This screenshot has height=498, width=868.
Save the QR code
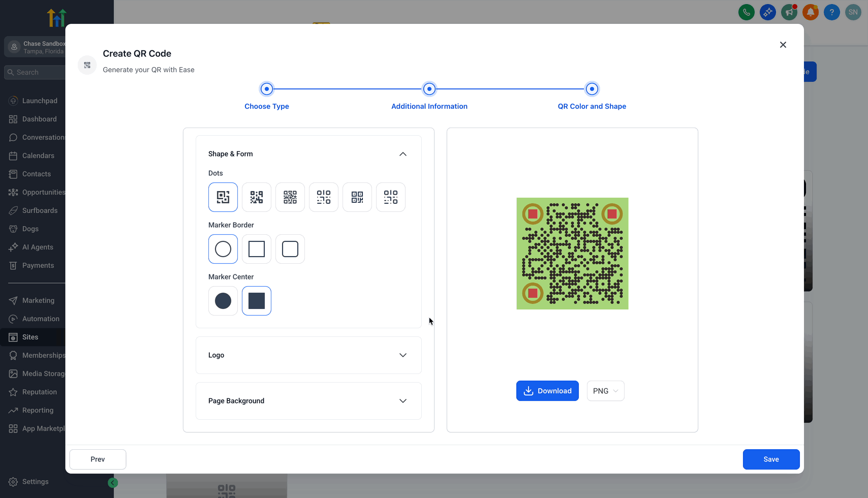[771, 459]
